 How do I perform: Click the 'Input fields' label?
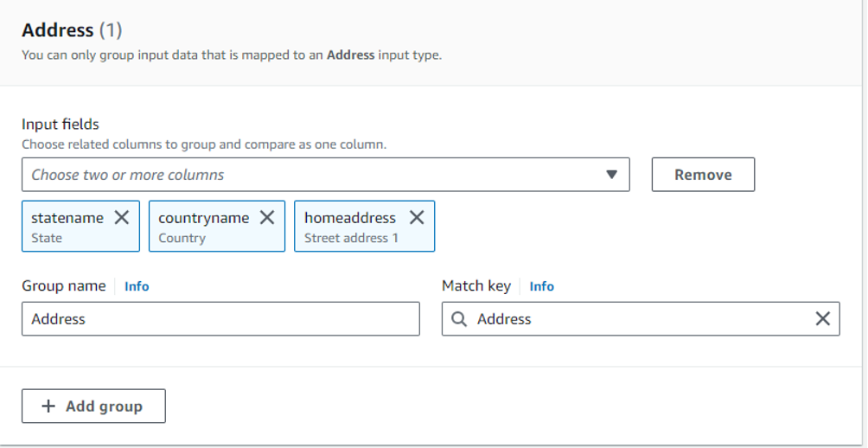tap(61, 125)
